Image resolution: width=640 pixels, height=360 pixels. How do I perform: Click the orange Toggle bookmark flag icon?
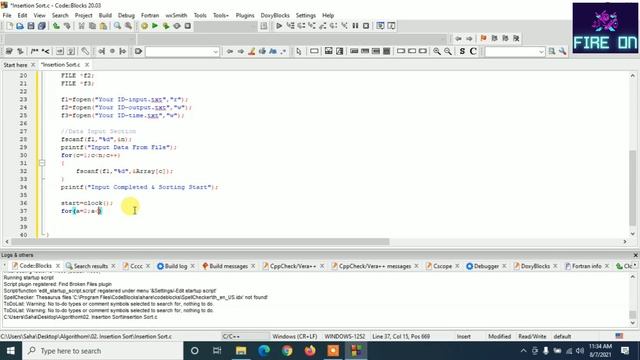coord(484,38)
